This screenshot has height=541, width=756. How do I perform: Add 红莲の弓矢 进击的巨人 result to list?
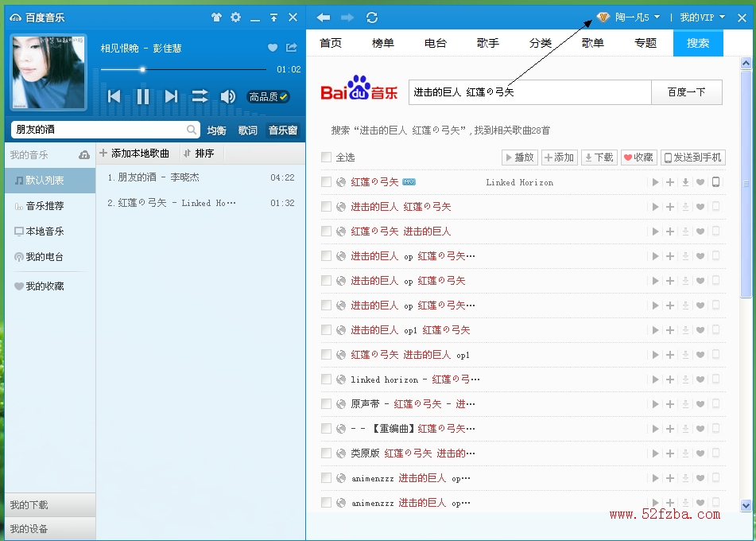(x=669, y=232)
